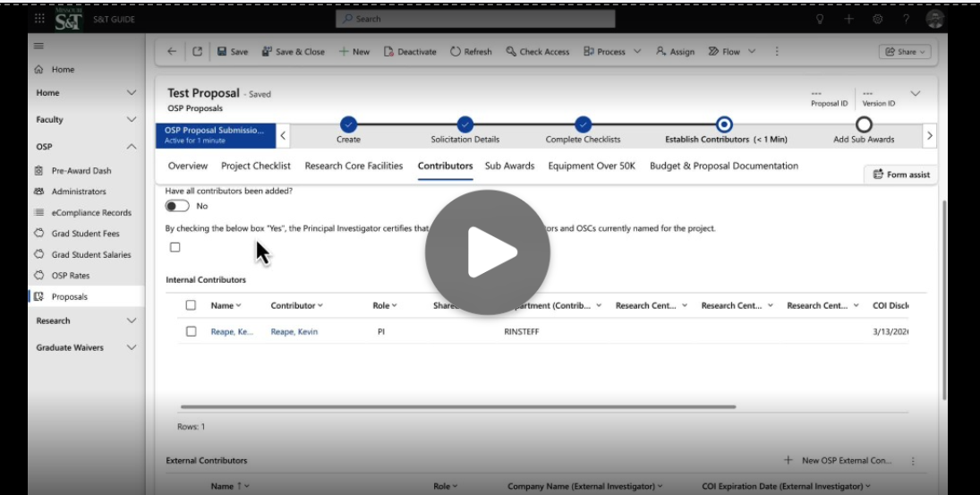980x495 pixels.
Task: Select the Complete Checklists stage
Action: [584, 124]
